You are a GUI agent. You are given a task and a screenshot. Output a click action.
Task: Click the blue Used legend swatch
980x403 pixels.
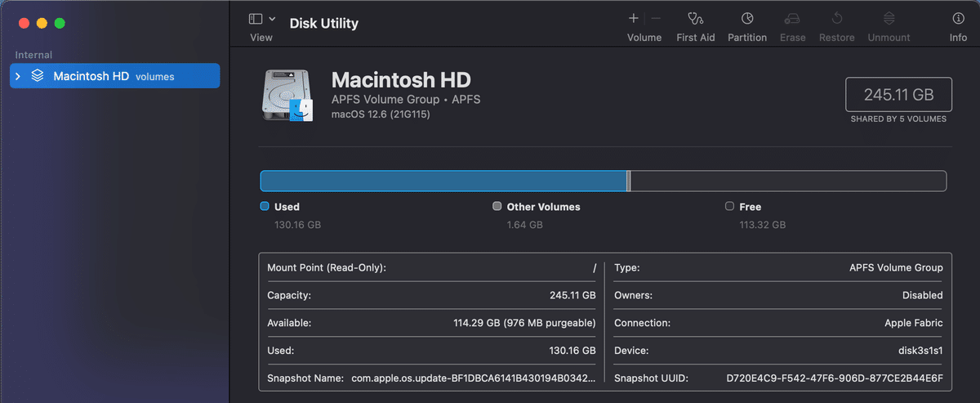[265, 207]
